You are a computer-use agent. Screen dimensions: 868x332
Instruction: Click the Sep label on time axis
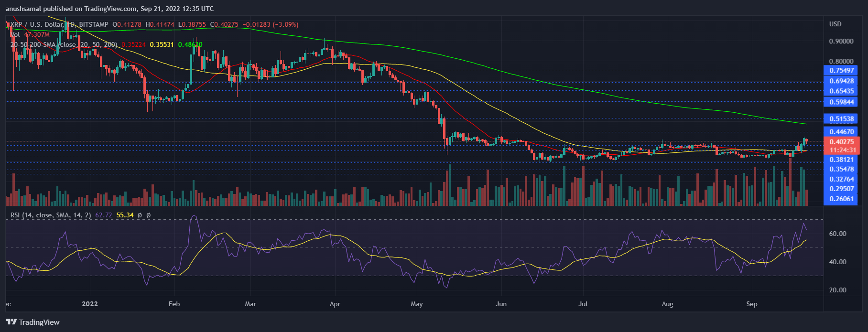click(x=752, y=304)
